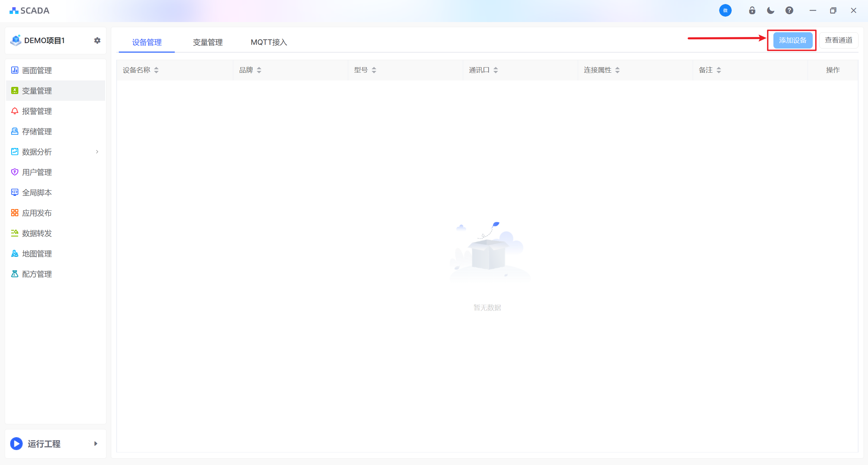Image resolution: width=868 pixels, height=465 pixels.
Task: Switch to the MQTT接入 tab
Action: pos(269,42)
